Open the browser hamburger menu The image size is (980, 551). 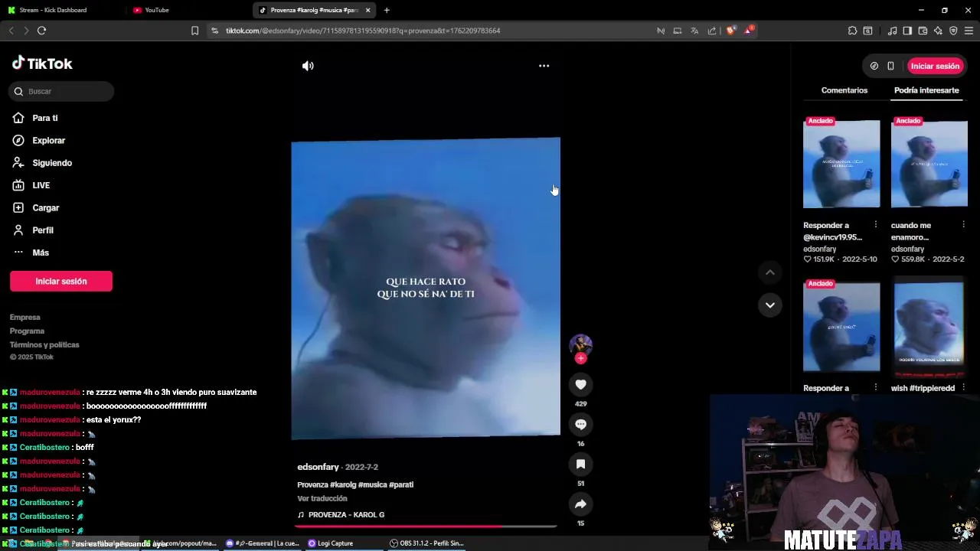[969, 31]
